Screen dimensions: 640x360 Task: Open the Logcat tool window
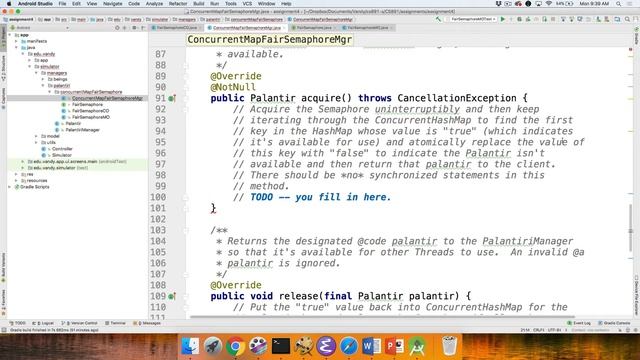[x=43, y=323]
